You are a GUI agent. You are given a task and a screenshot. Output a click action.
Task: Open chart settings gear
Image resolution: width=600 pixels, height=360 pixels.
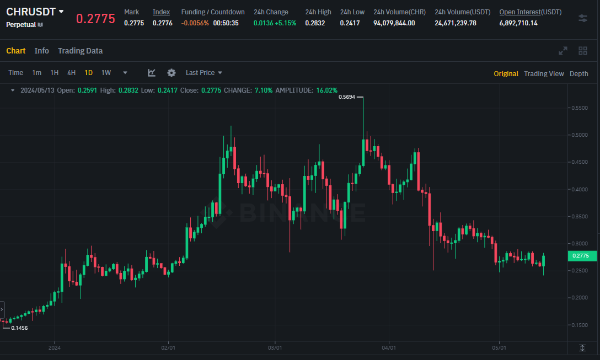tap(171, 73)
